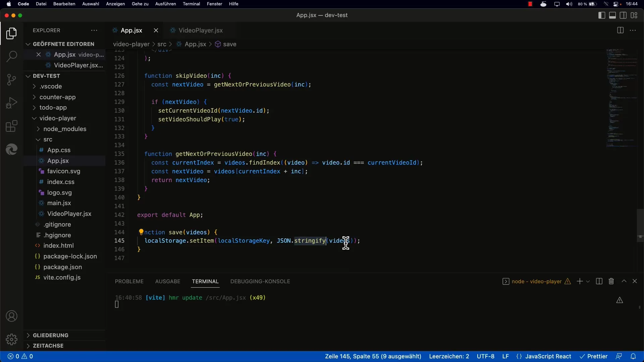Open the Ausführen menu
644x362 pixels.
click(165, 4)
